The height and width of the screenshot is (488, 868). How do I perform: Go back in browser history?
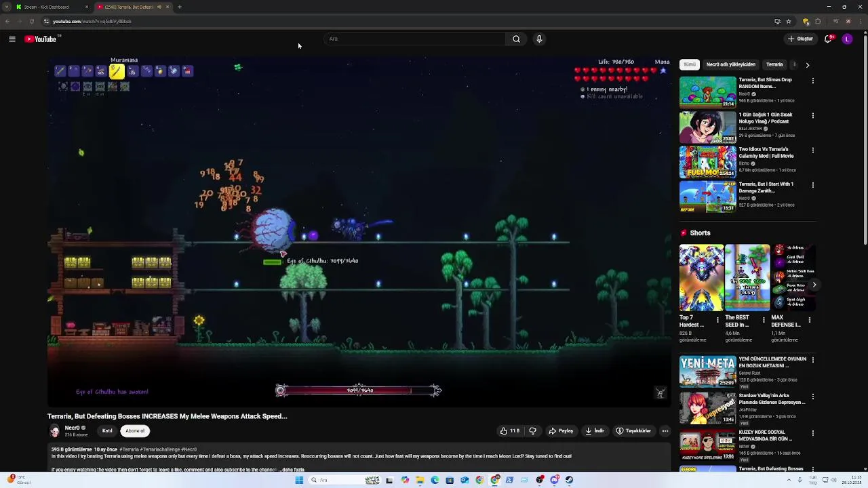click(x=7, y=21)
